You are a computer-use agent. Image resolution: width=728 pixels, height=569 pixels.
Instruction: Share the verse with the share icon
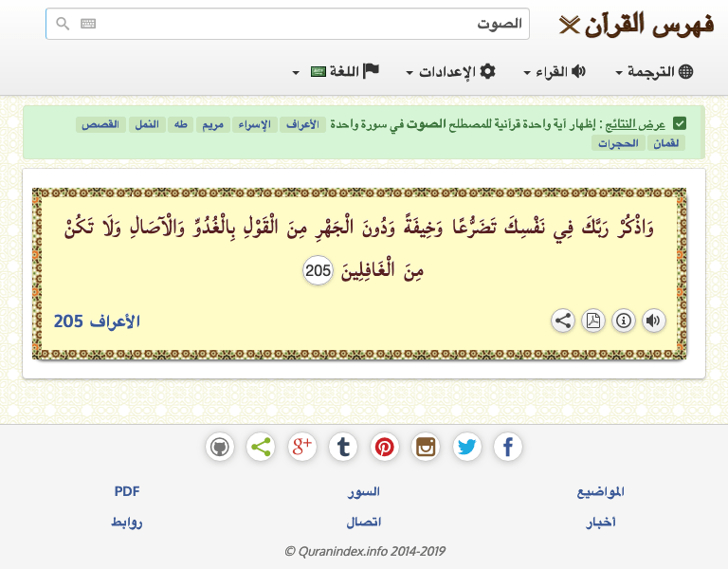(563, 321)
